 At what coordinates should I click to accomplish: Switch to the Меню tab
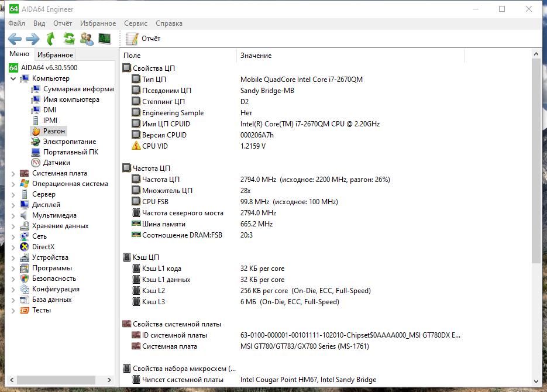tap(19, 54)
